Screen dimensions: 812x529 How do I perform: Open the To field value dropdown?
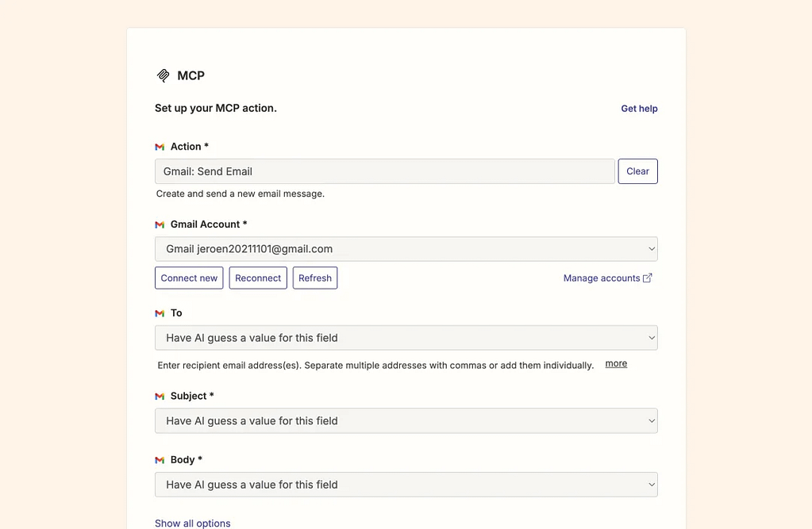(406, 338)
